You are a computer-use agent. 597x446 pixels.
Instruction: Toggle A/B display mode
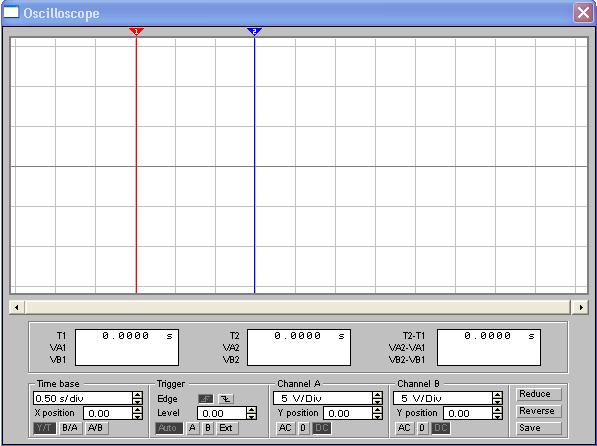coord(96,428)
